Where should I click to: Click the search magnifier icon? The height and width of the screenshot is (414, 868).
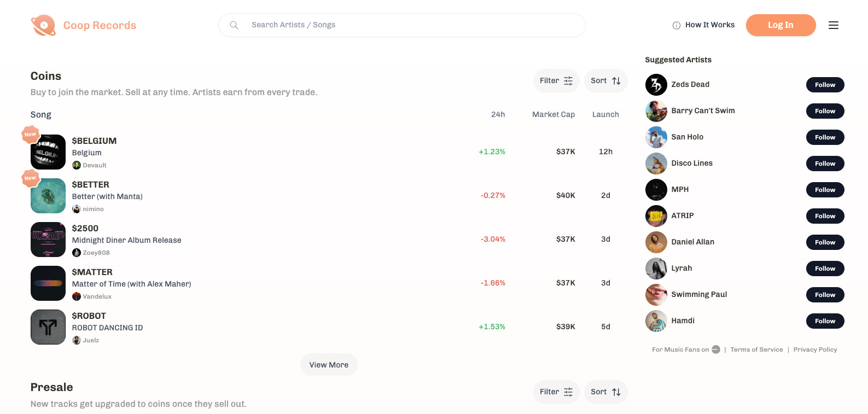234,25
